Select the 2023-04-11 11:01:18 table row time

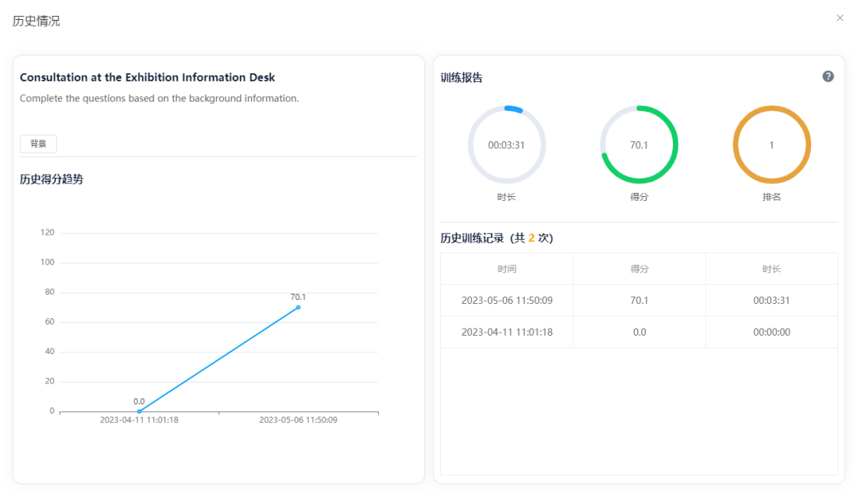[x=507, y=332]
